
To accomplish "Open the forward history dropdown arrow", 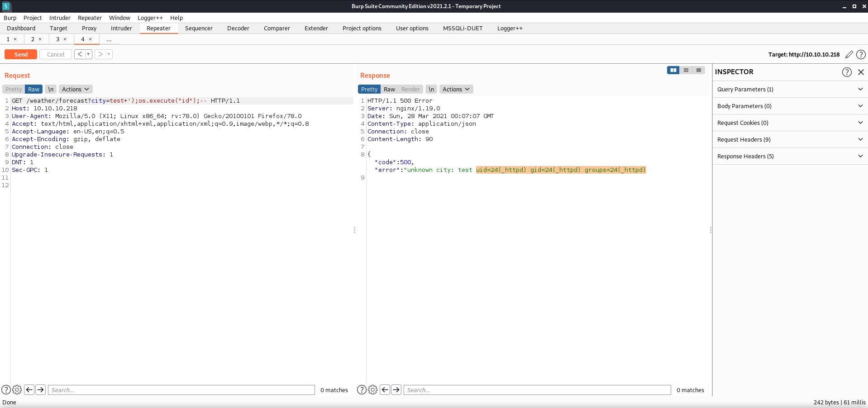I will point(109,54).
